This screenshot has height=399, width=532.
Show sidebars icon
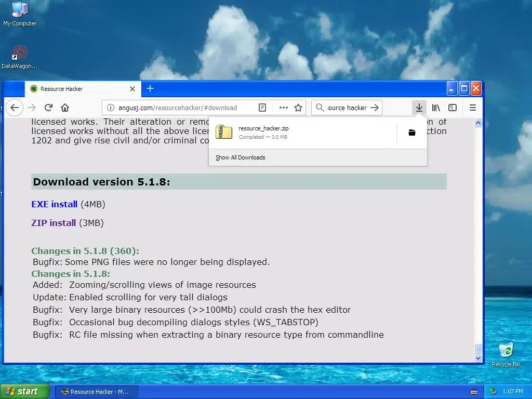[453, 108]
